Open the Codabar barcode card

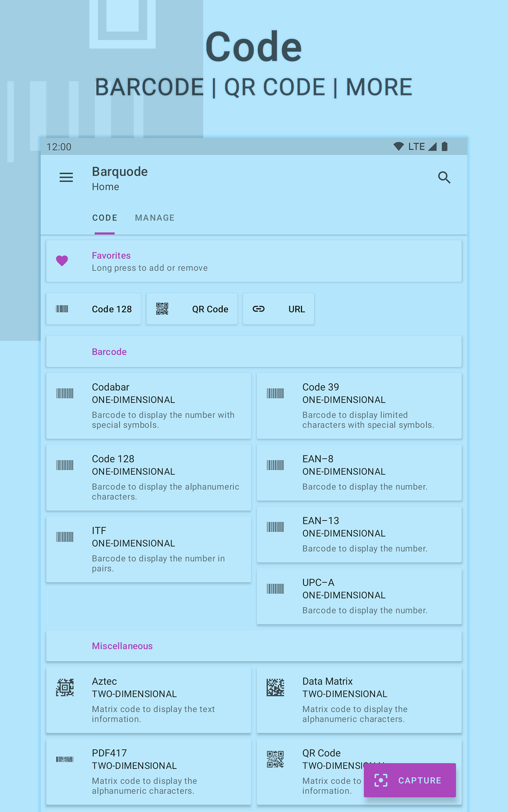pyautogui.click(x=149, y=406)
